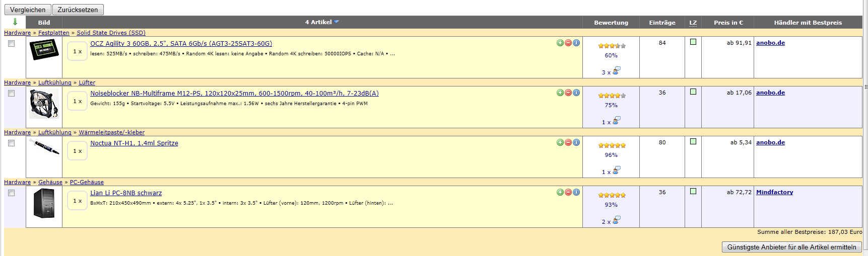868x256 pixels.
Task: Tick the selection checkbox for Noiseblocker NB-Multiframe
Action: (12, 94)
